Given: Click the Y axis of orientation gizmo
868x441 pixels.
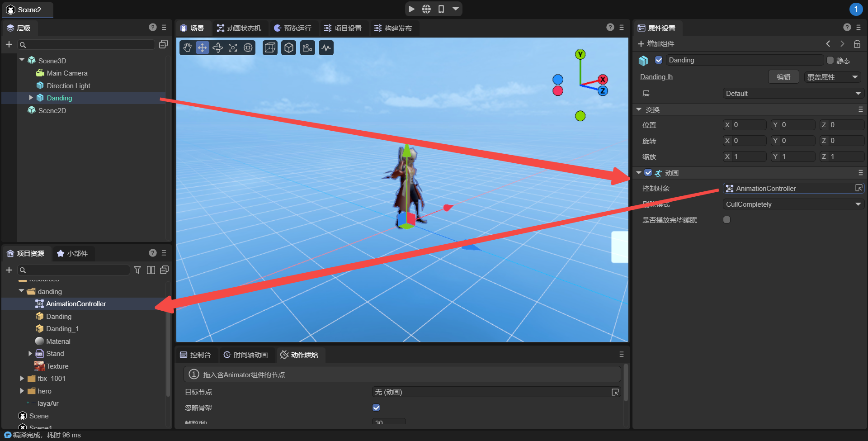Looking at the screenshot, I should [580, 54].
